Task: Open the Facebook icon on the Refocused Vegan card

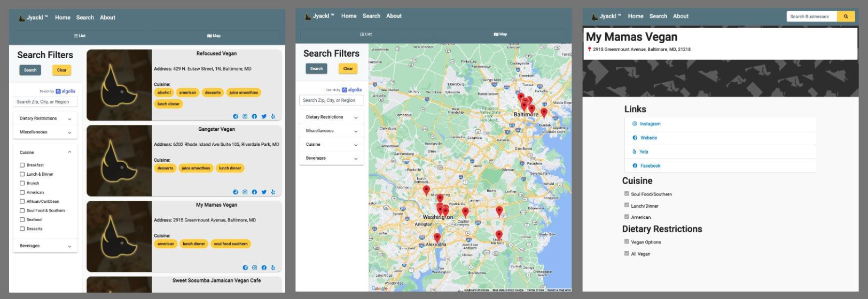Action: (254, 116)
